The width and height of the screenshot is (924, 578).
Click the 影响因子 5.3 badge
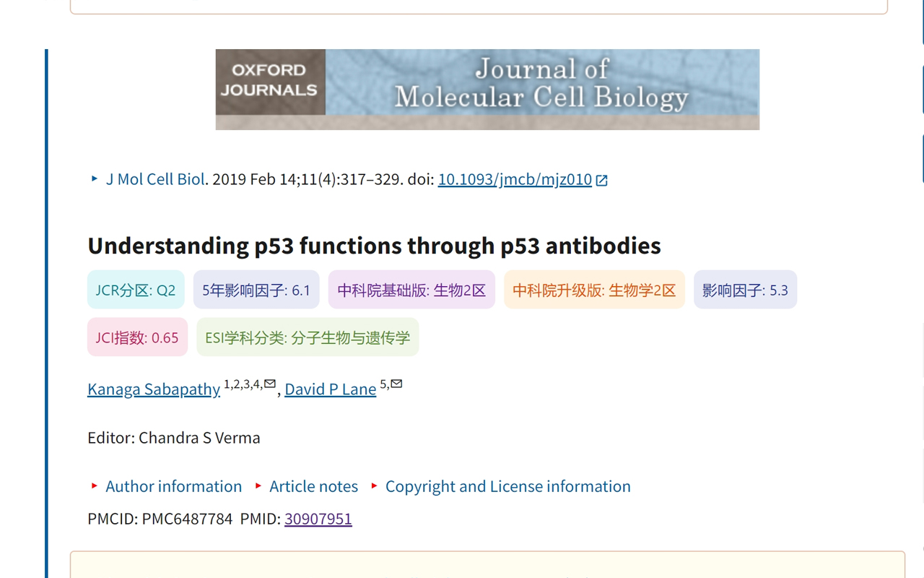tap(745, 289)
